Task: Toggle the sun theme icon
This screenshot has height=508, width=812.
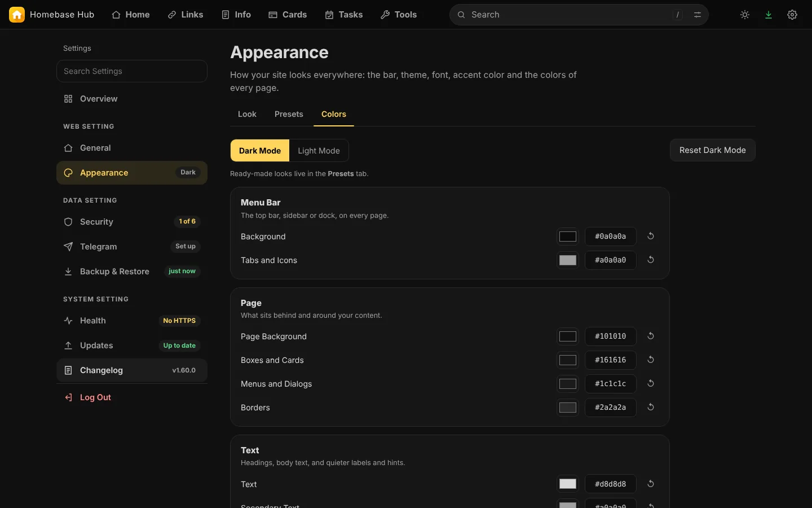Action: tap(745, 15)
